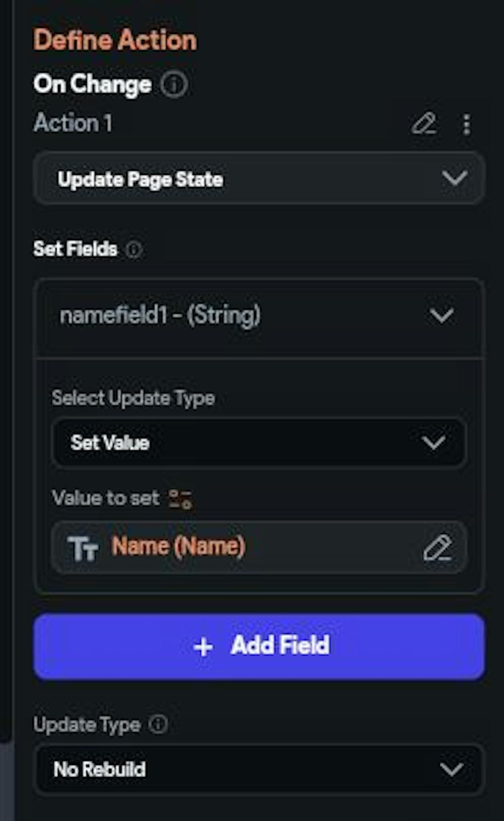Click the info icon beside On Change
This screenshot has width=504, height=821.
click(174, 84)
